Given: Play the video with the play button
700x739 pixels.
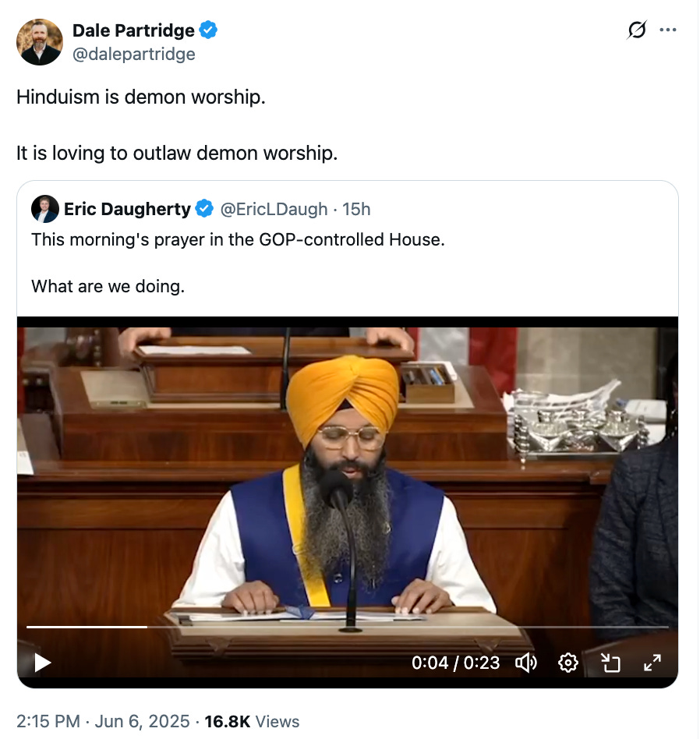Looking at the screenshot, I should (42, 663).
